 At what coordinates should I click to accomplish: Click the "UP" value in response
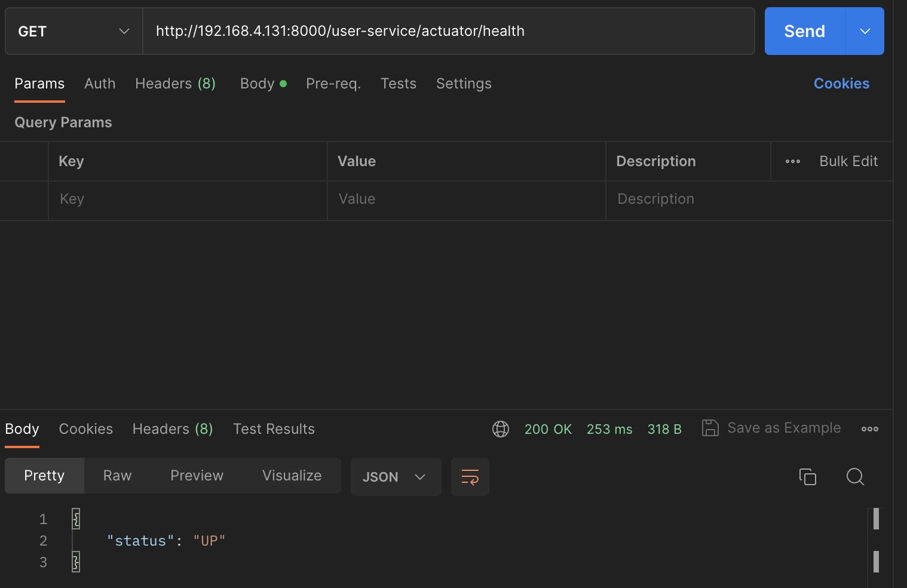209,541
